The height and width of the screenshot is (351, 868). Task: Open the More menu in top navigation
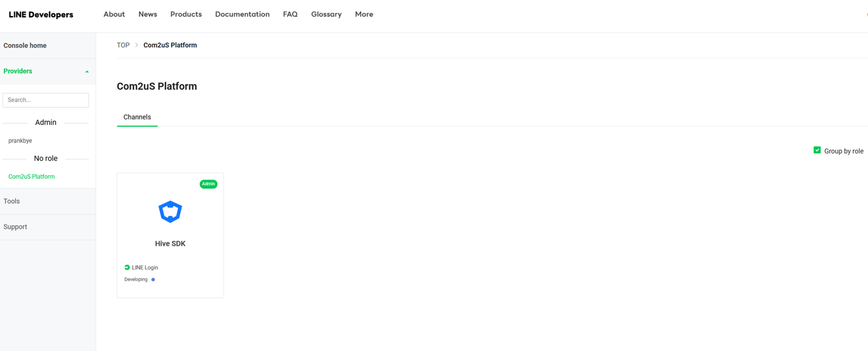coord(364,14)
